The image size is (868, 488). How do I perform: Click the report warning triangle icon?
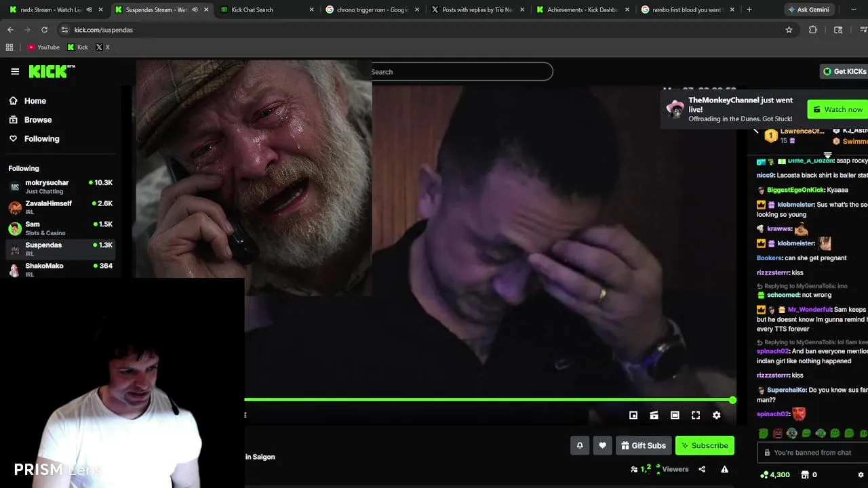click(724, 469)
